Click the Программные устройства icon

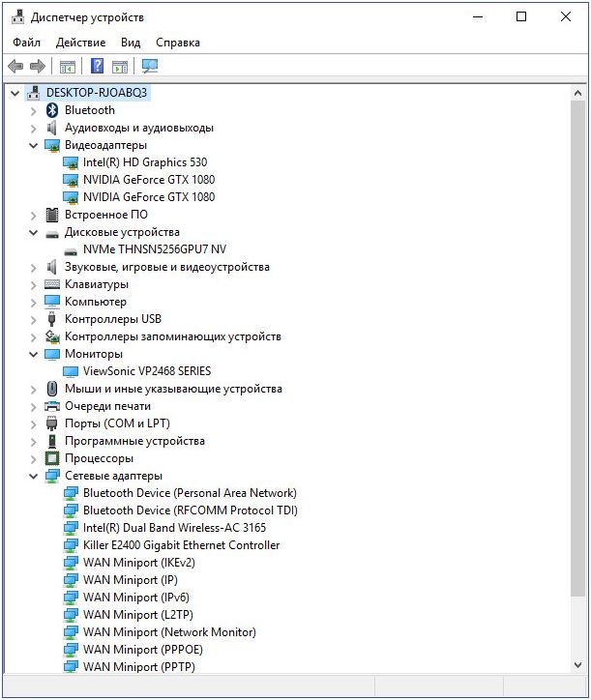tap(52, 441)
